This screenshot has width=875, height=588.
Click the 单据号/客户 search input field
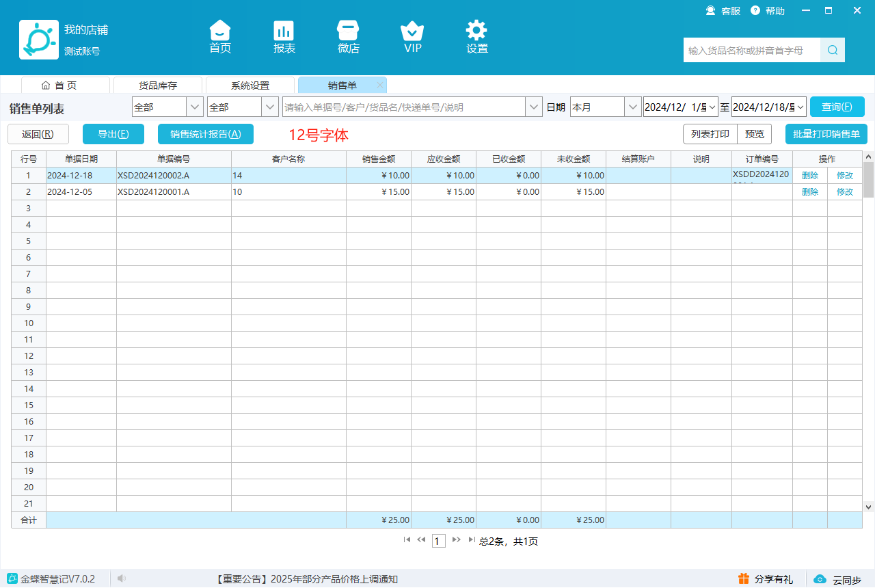point(404,107)
